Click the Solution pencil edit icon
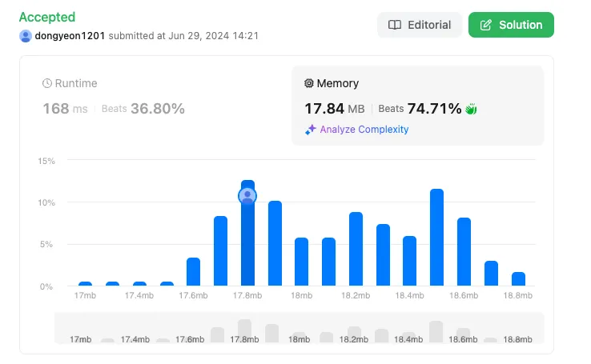This screenshot has width=591, height=364. [485, 26]
